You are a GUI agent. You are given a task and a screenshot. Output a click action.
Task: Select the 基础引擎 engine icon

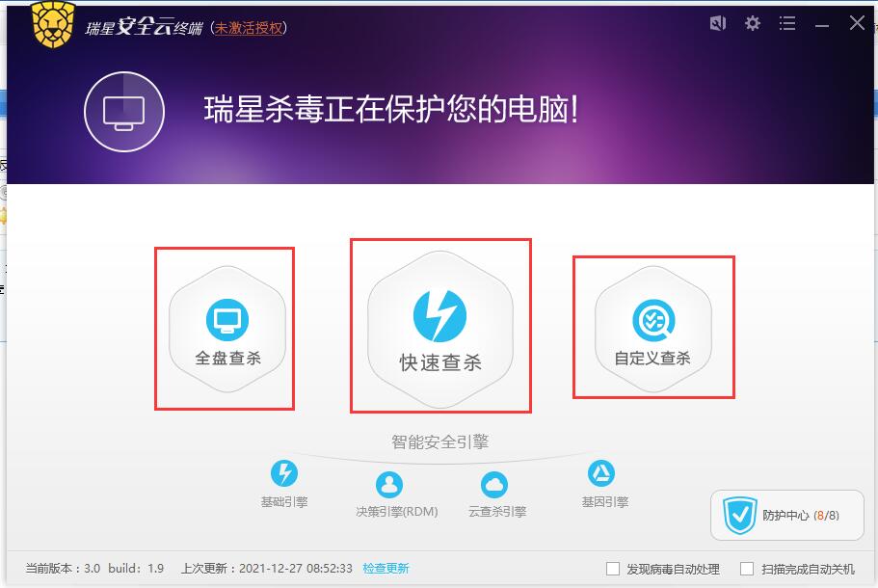click(x=284, y=473)
